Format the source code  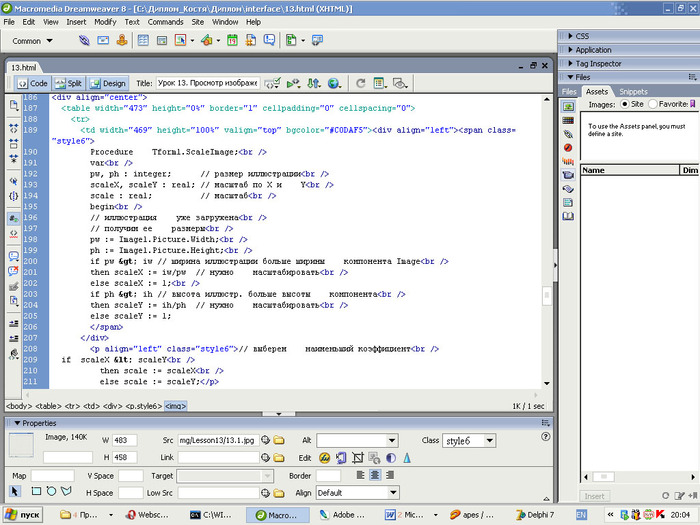pos(14,354)
